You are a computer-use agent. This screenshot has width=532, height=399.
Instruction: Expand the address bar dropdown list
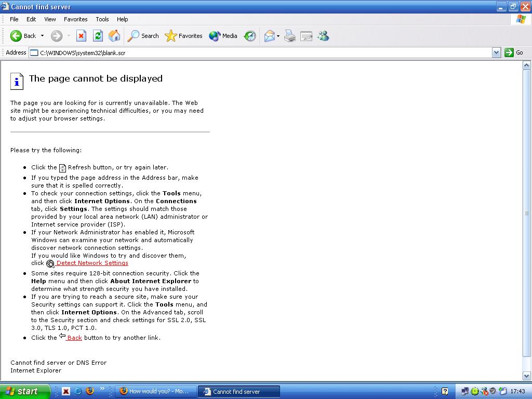(x=496, y=52)
